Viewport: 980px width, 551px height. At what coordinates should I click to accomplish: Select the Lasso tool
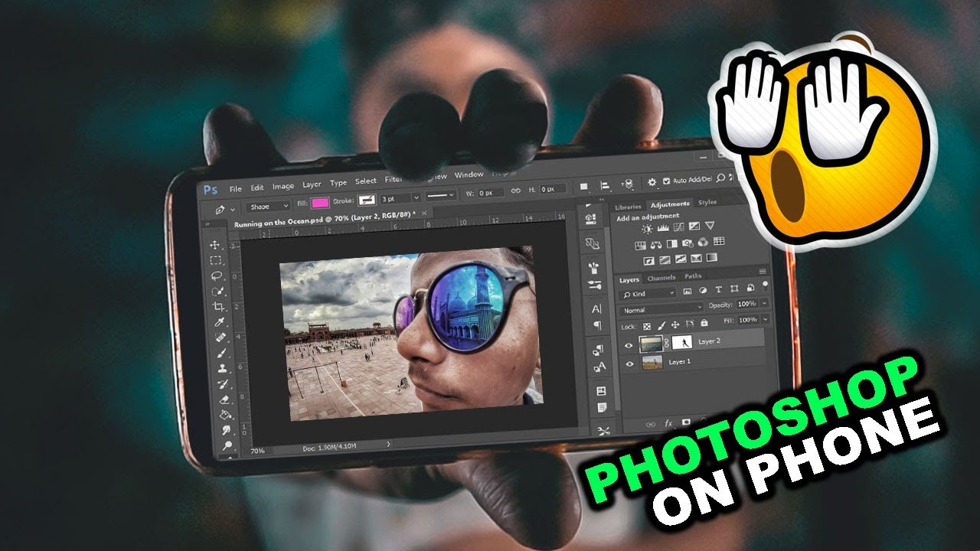click(x=216, y=275)
